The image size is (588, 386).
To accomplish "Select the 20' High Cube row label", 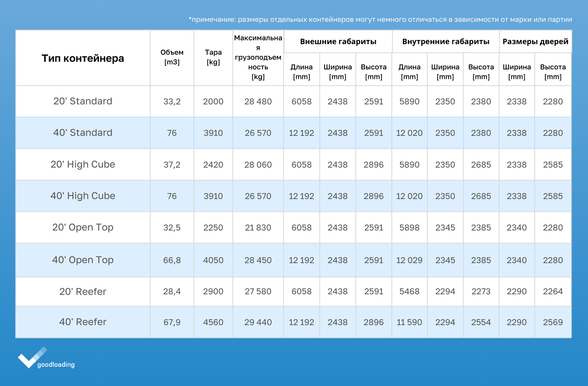I will (83, 164).
